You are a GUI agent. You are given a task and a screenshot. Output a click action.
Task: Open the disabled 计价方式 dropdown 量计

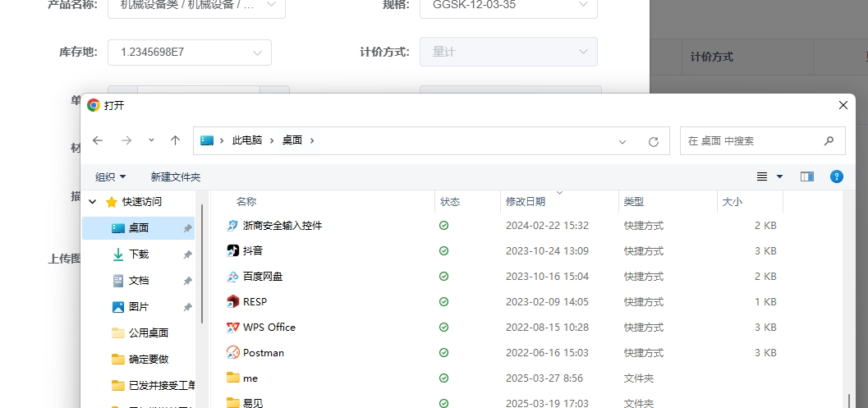(x=509, y=52)
